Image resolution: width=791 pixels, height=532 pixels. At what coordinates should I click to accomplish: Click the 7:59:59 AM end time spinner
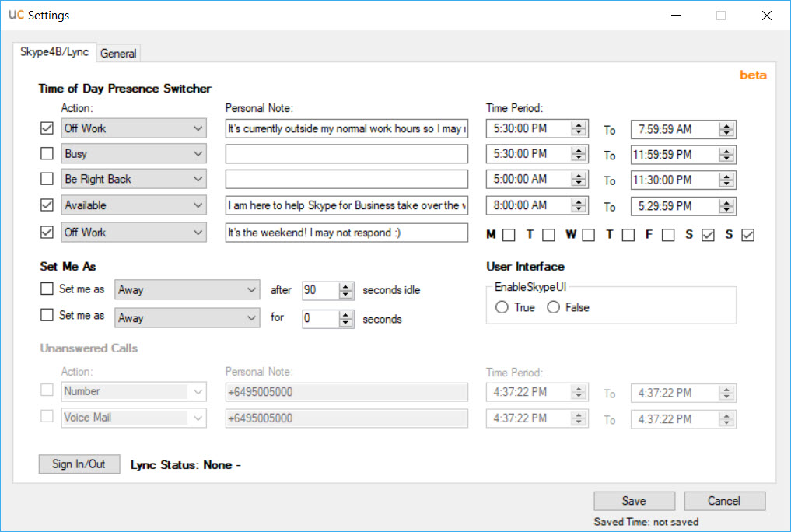coord(726,130)
